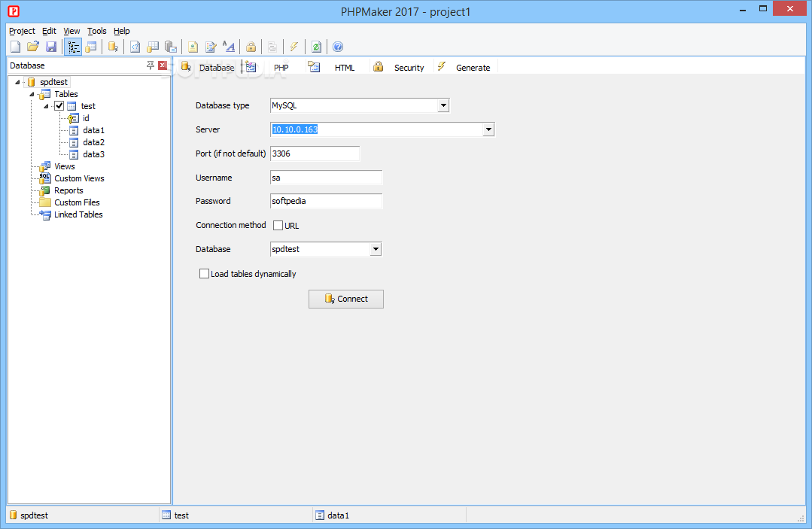Pin the Database panel with pushpin icon
The height and width of the screenshot is (529, 812).
tap(151, 65)
